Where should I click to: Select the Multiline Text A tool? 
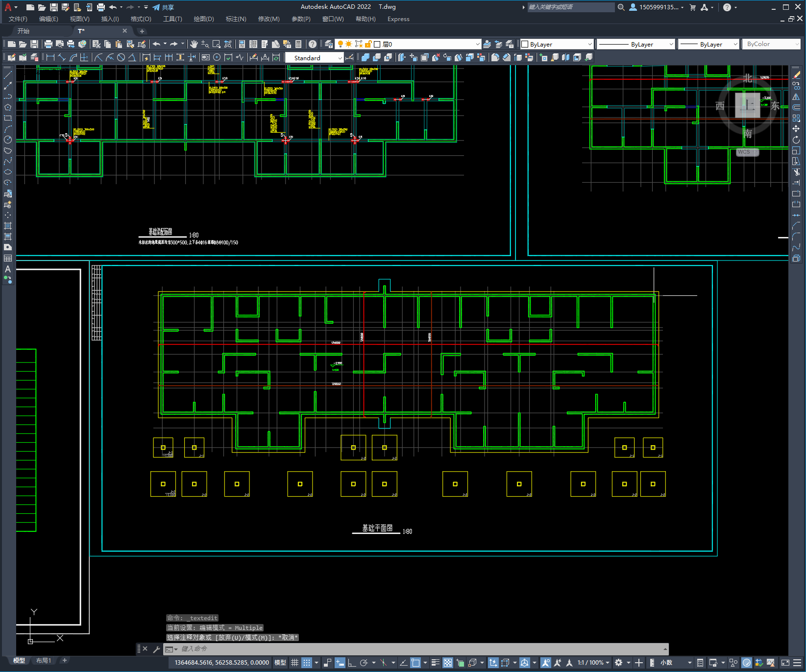click(8, 269)
